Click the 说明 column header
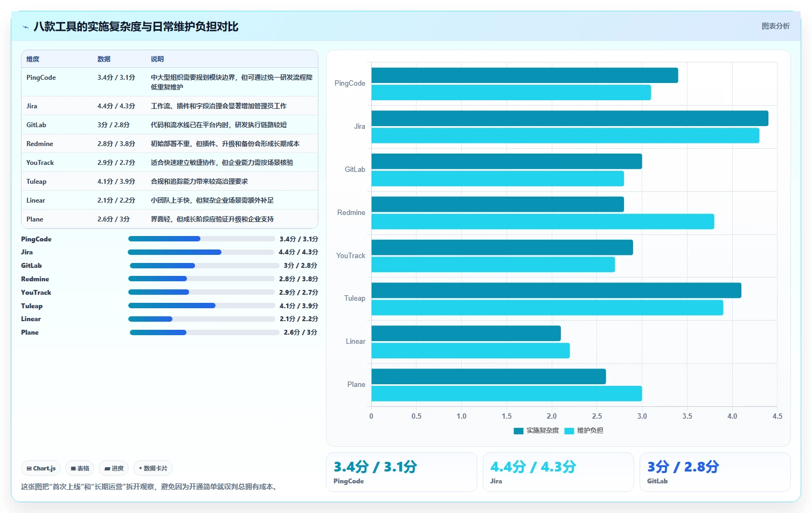Screen dimensions: 812x513 pyautogui.click(x=157, y=59)
